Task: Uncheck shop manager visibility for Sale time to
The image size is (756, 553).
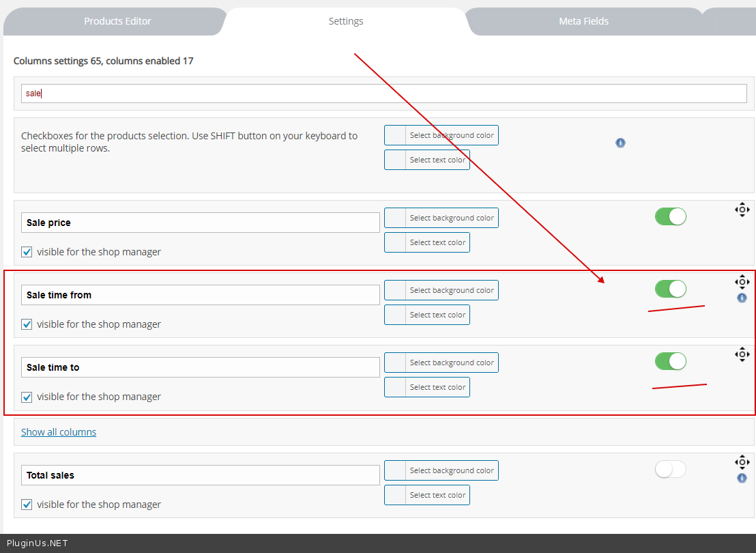Action: tap(27, 397)
